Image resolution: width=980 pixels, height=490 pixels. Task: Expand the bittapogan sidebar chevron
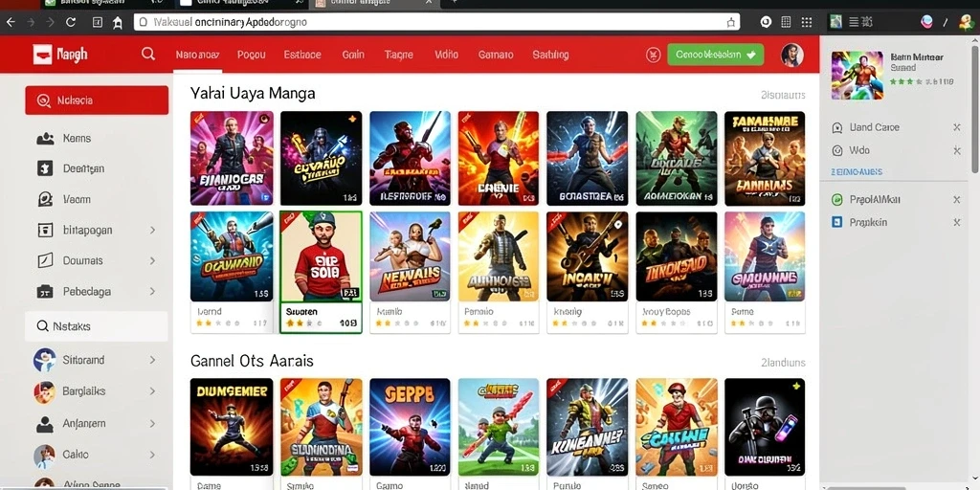152,230
